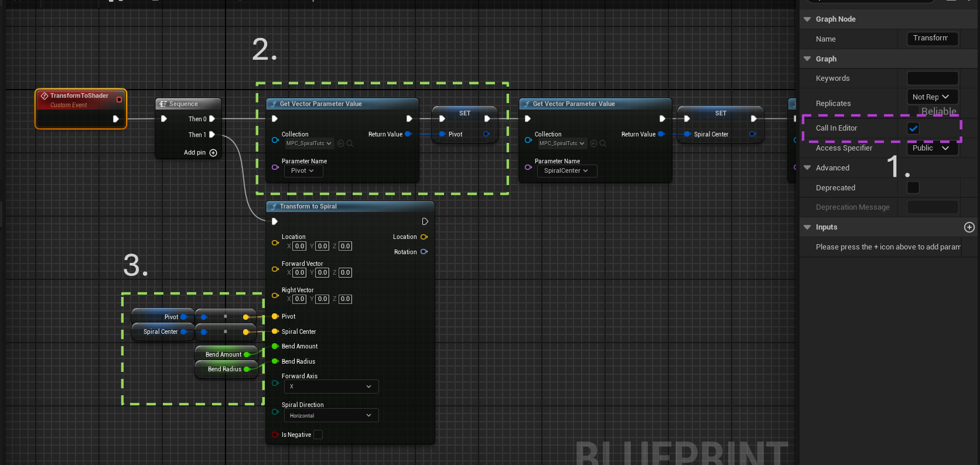The width and height of the screenshot is (980, 465).
Task: Collapse the Graph section
Action: point(807,59)
